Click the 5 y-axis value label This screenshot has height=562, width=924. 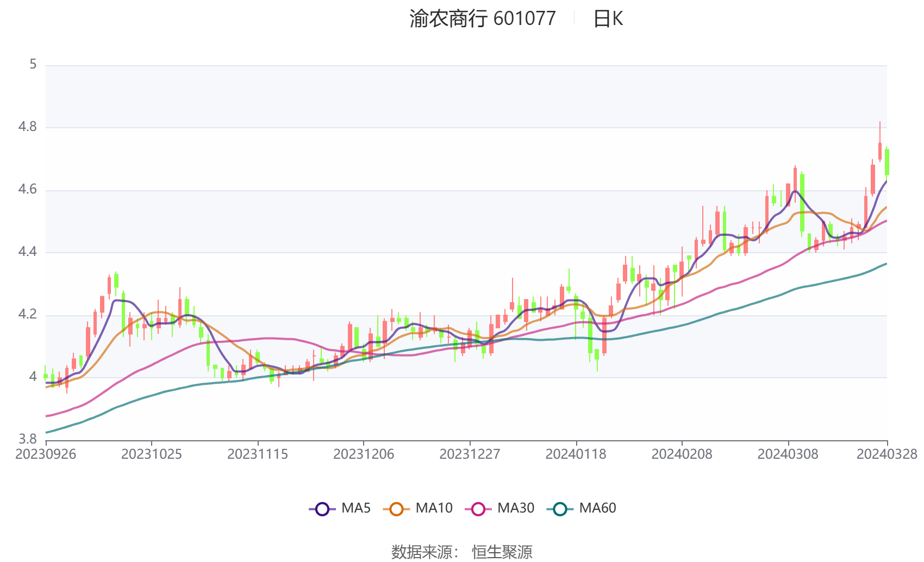33,65
